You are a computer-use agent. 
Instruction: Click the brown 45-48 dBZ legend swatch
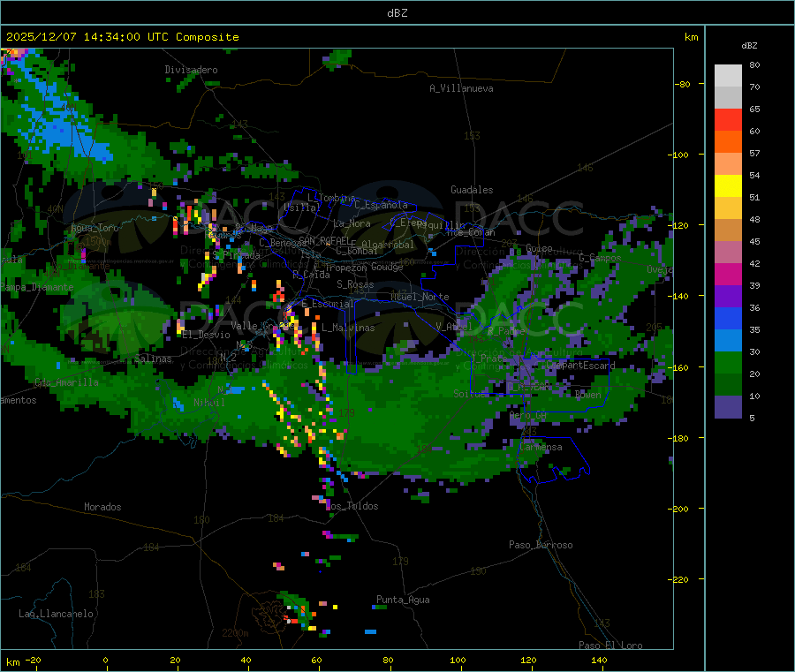(x=728, y=230)
